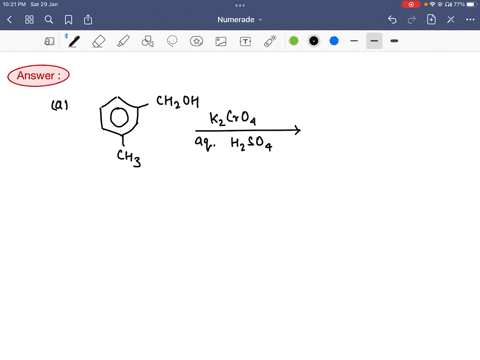Bookmark the current page

68,20
